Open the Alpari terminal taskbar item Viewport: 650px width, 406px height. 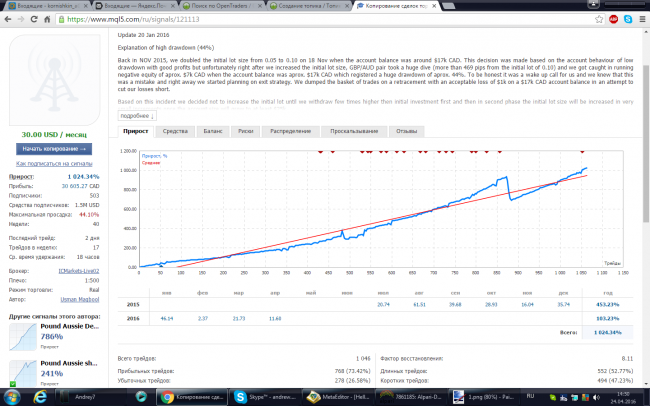(411, 397)
